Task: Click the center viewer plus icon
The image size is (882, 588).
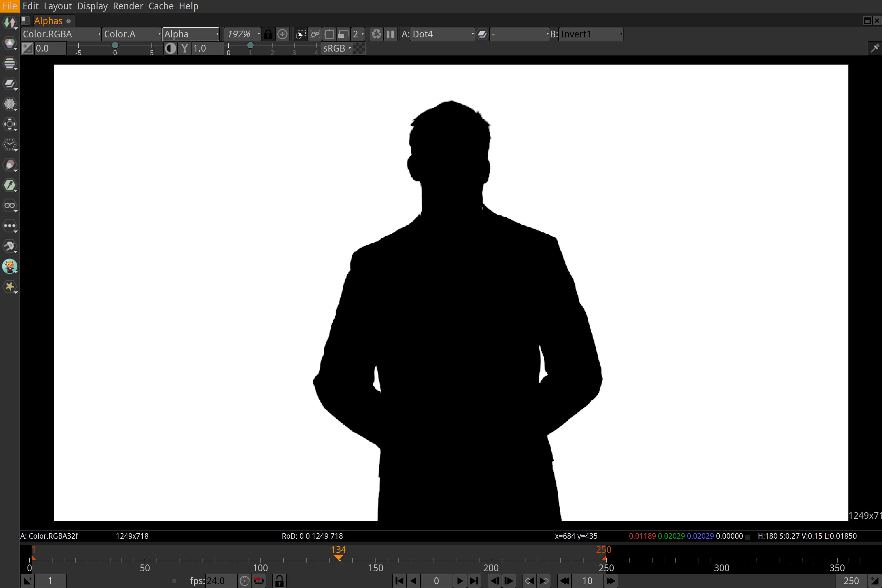Action: tap(282, 34)
